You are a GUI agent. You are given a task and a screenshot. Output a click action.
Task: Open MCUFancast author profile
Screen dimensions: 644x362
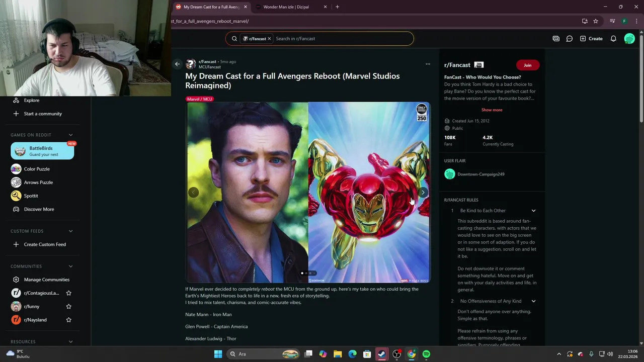point(210,67)
